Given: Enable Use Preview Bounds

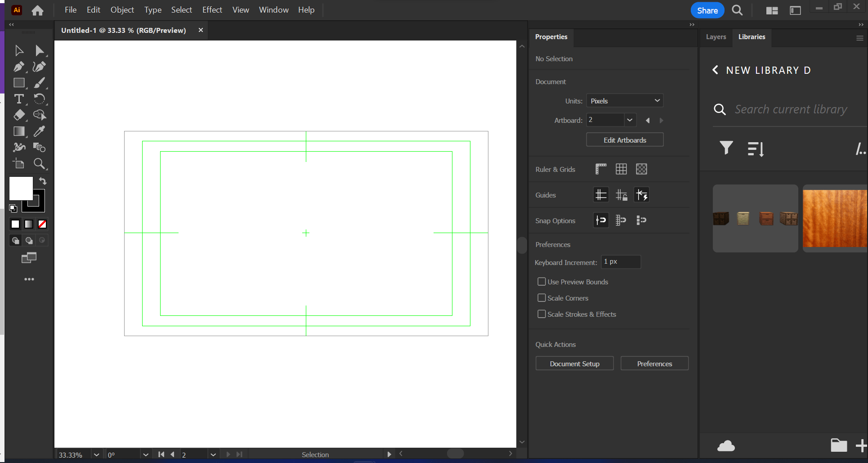Looking at the screenshot, I should 542,281.
